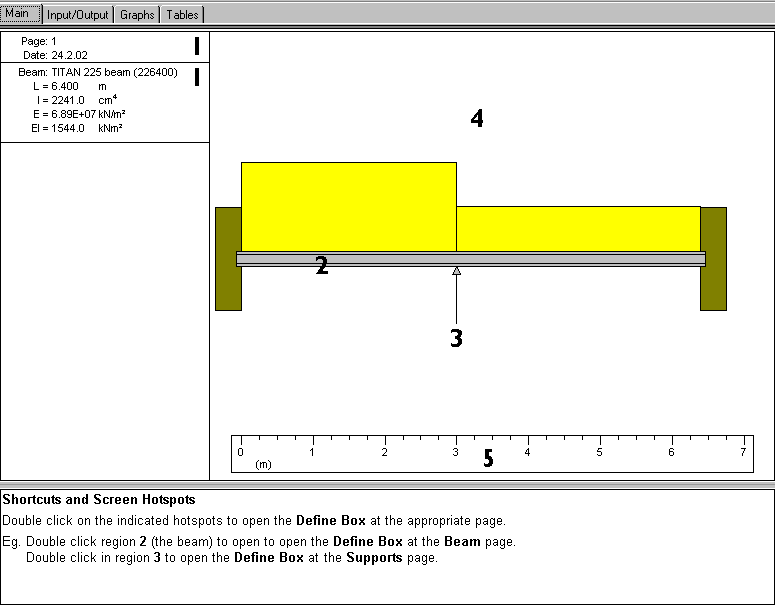This screenshot has height=605, width=775.
Task: Switch to the Input/Output tab
Action: (78, 15)
